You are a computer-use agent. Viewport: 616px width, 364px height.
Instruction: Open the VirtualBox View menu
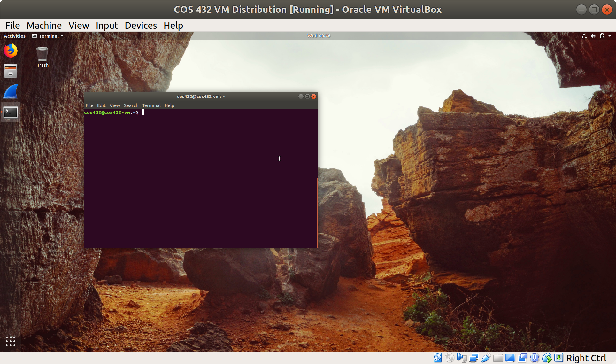coord(79,25)
